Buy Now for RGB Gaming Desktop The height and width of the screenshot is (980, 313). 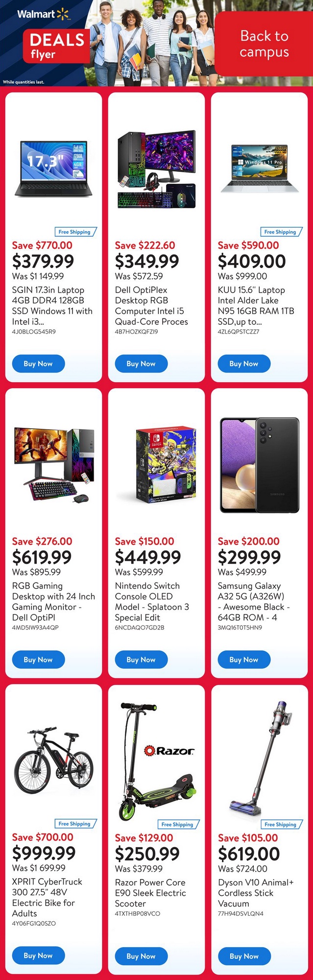pos(38,660)
